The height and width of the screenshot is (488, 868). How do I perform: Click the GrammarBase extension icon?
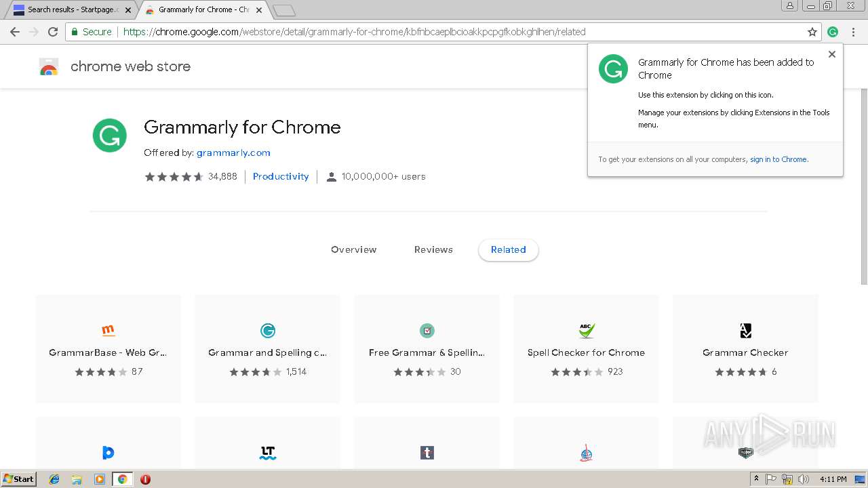(108, 331)
